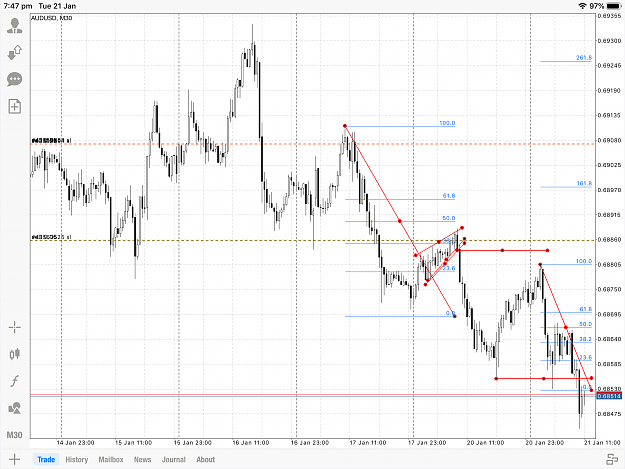Open the indicators function icon
This screenshot has height=469, width=625.
pos(15,381)
